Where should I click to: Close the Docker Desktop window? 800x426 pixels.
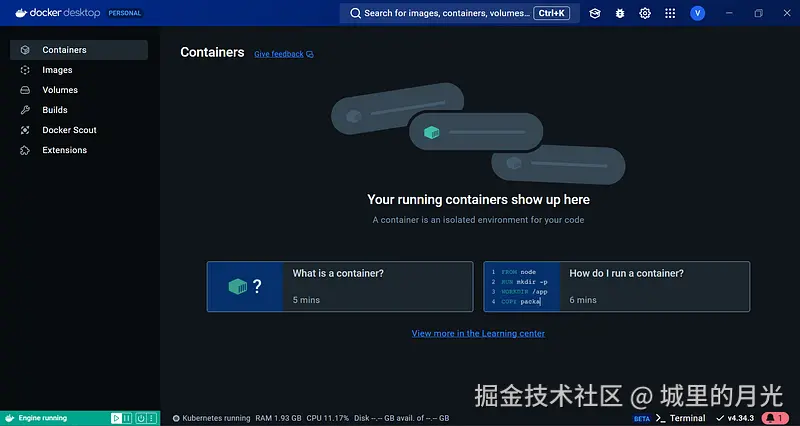coord(787,13)
